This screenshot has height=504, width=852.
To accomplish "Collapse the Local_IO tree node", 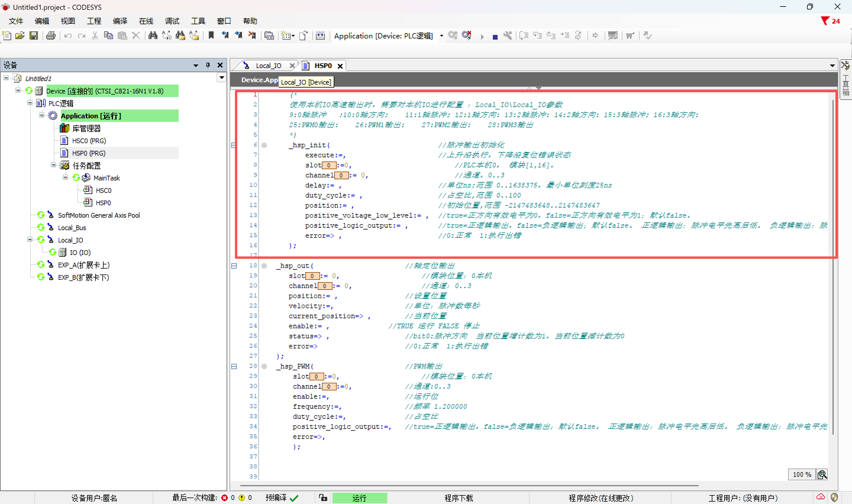I will tap(30, 240).
